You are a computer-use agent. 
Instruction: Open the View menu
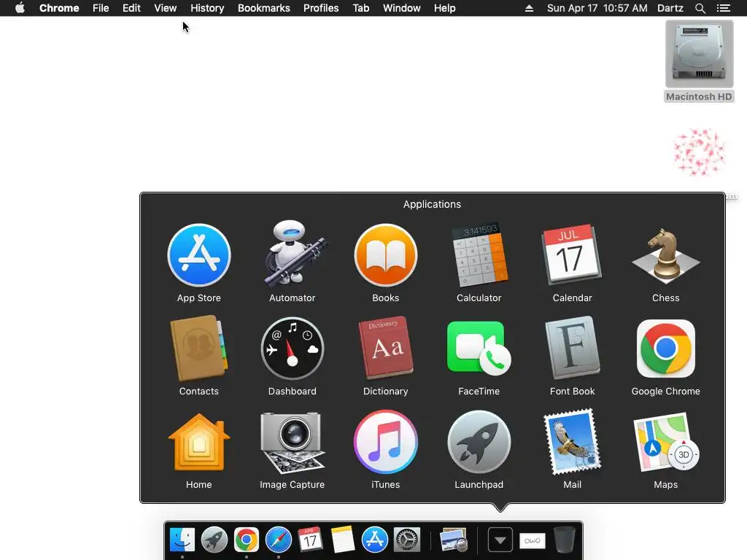click(166, 8)
